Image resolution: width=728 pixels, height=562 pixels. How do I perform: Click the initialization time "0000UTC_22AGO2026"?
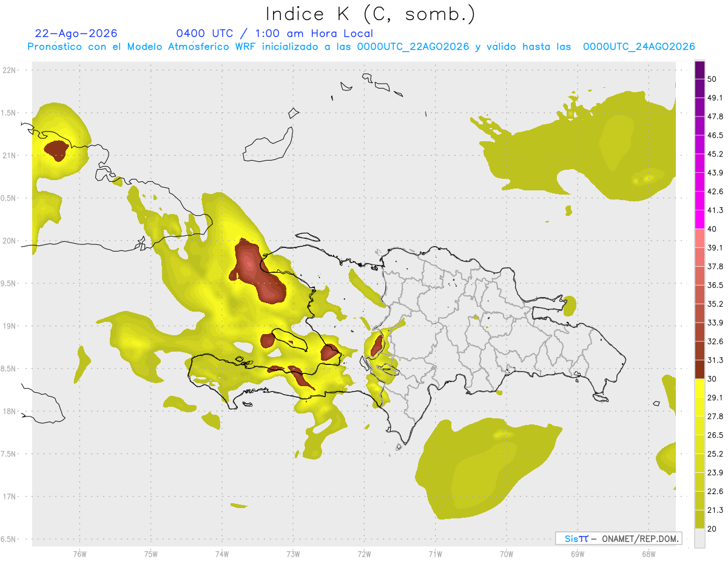tap(413, 47)
